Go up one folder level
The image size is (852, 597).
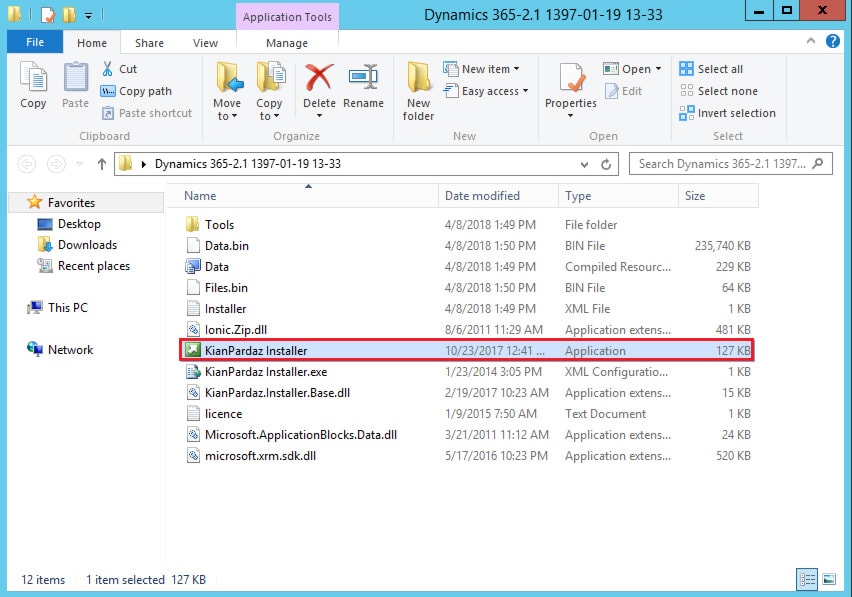[x=102, y=164]
